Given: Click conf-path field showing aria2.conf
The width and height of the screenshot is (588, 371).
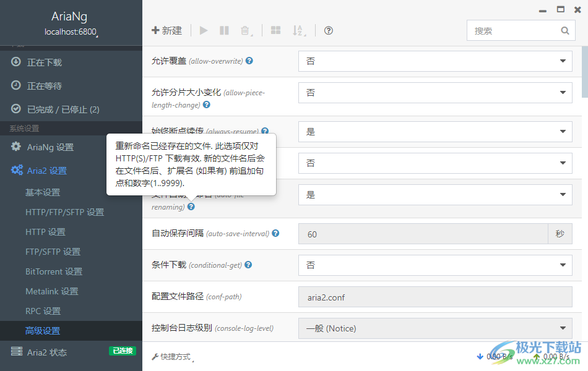Looking at the screenshot, I should (435, 297).
